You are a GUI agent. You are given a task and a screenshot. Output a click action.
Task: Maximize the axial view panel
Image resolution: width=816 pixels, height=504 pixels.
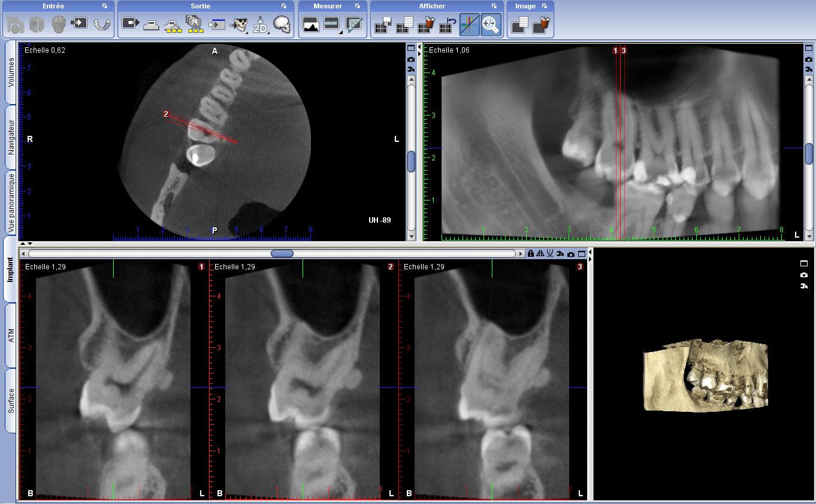(x=411, y=48)
